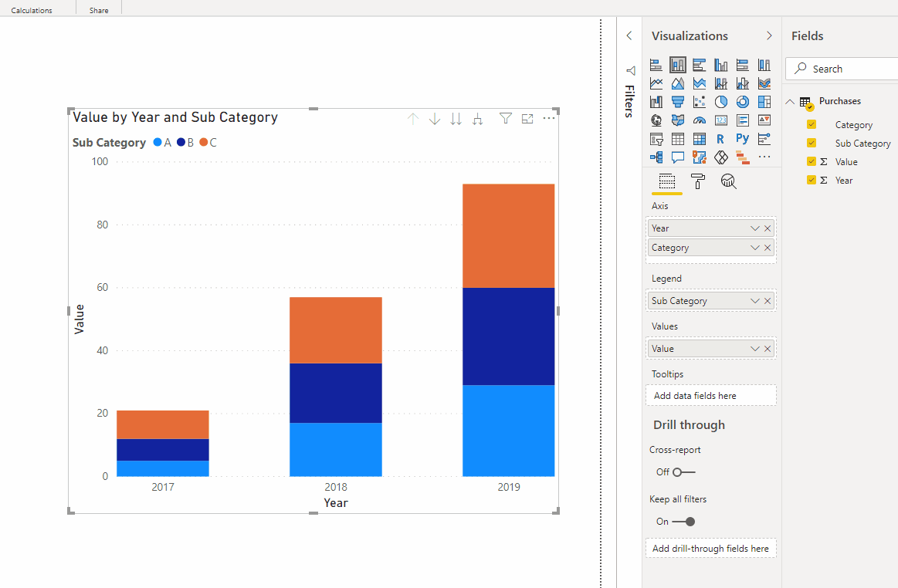
Task: Turn on the Cross-report toggle
Action: click(x=684, y=472)
